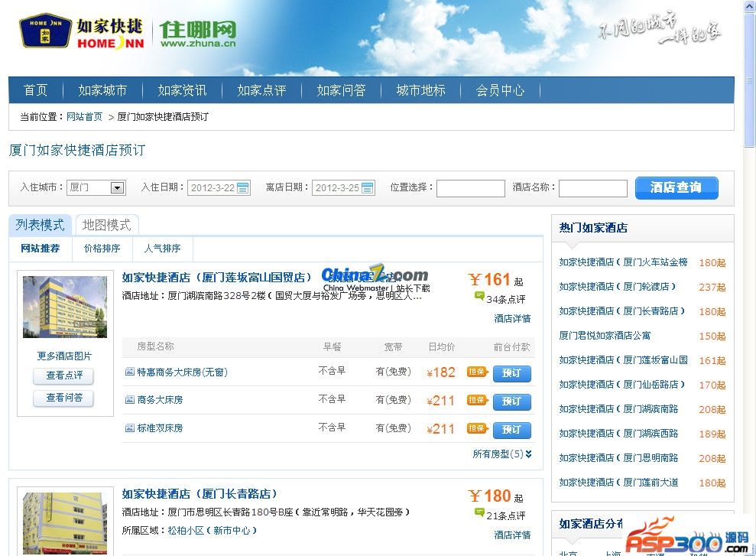
Task: Open sidebar link 厦门湖滨西路
Action: [x=618, y=433]
